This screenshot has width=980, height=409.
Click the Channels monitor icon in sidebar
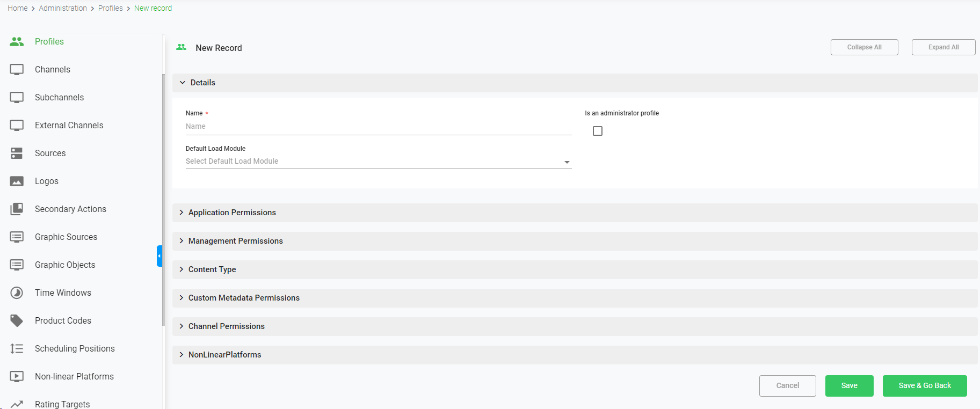tap(17, 69)
